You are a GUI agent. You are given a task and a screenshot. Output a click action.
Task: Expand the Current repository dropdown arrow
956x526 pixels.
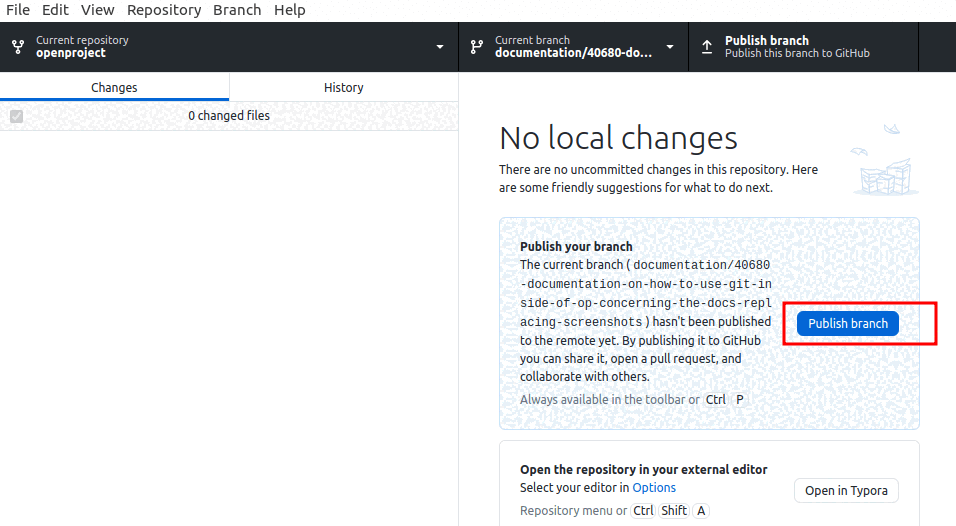440,47
